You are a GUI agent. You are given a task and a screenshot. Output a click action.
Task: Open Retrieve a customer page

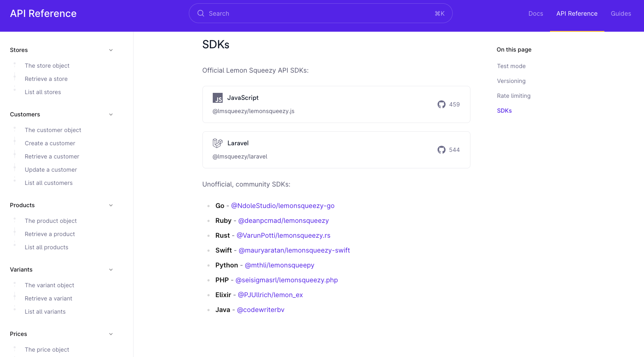point(52,156)
